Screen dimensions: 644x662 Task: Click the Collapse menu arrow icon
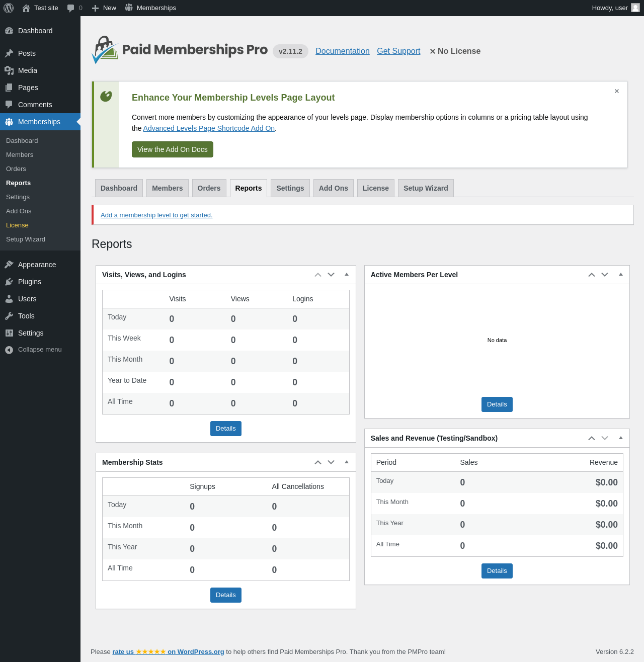click(x=9, y=350)
